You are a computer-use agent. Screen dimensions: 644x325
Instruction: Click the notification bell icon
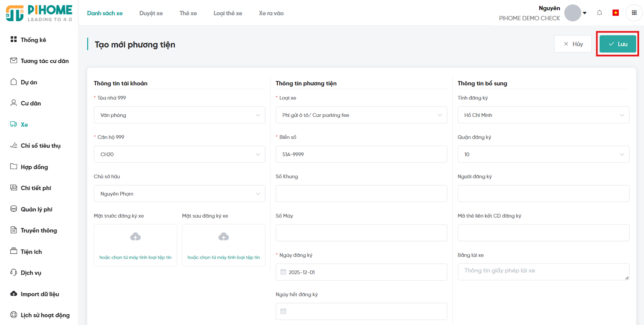click(599, 13)
